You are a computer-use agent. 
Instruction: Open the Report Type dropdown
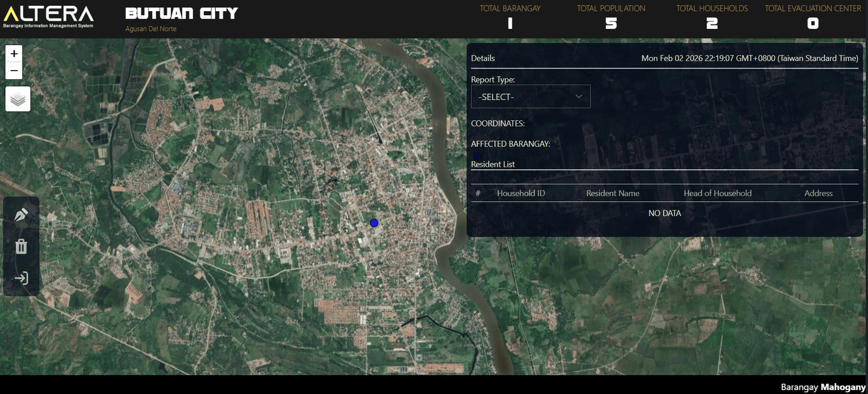point(531,97)
